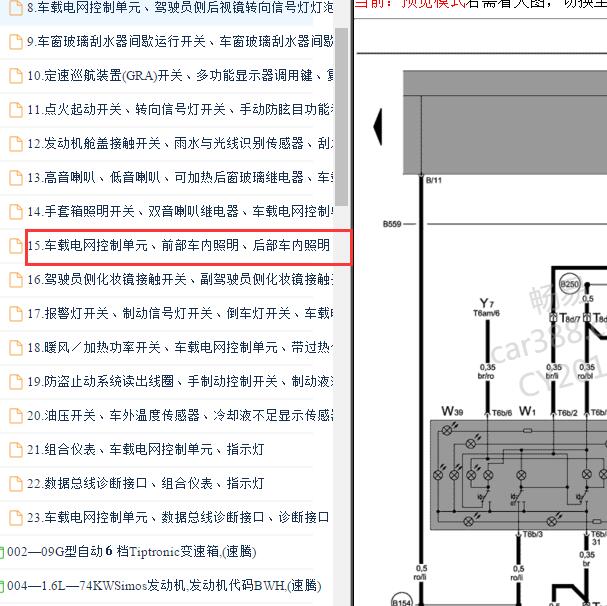This screenshot has height=606, width=607.
Task: Click the T6b/3 pin label
Action: pyautogui.click(x=533, y=535)
